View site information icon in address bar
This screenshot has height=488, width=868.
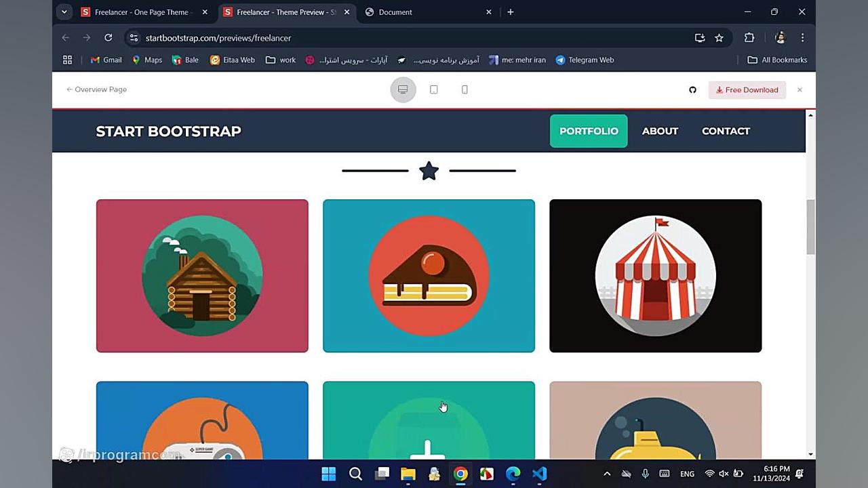click(x=134, y=38)
